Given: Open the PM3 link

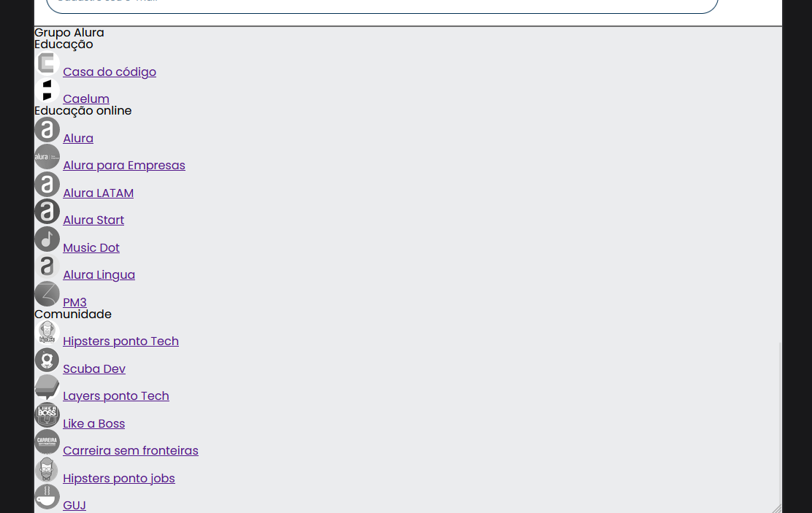Looking at the screenshot, I should coord(74,302).
